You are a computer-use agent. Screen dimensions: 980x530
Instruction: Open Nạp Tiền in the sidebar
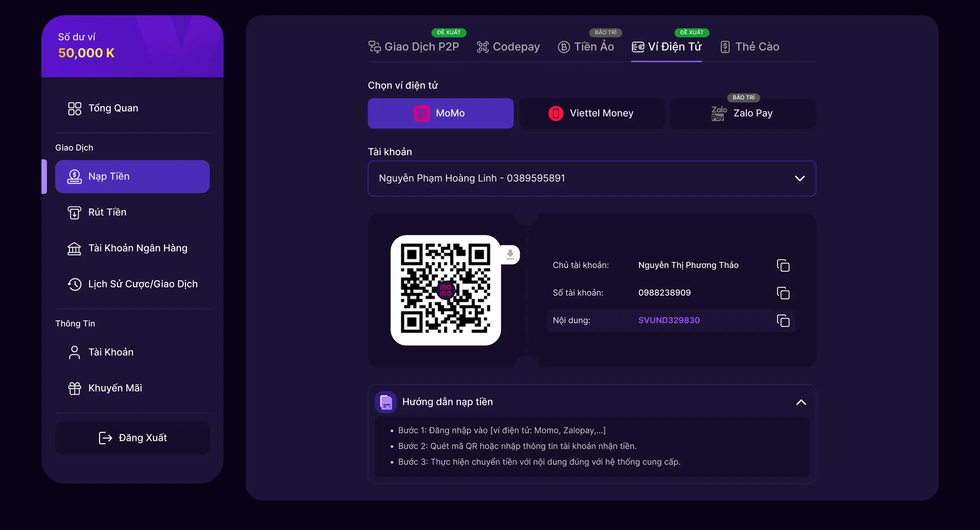click(132, 177)
